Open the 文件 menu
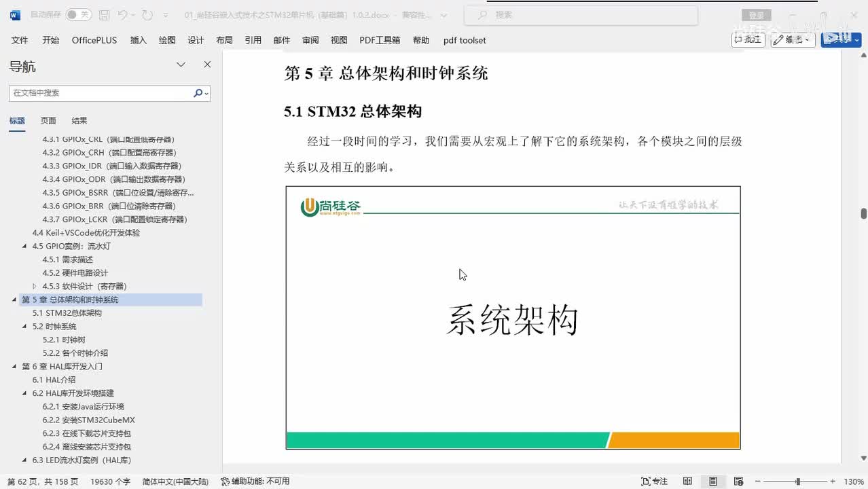 tap(20, 40)
